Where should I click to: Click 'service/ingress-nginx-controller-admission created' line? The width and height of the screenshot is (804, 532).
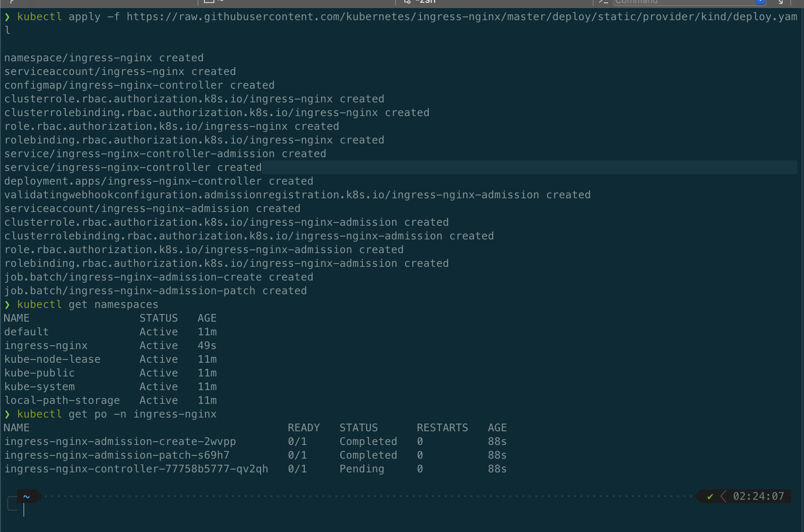tap(165, 154)
